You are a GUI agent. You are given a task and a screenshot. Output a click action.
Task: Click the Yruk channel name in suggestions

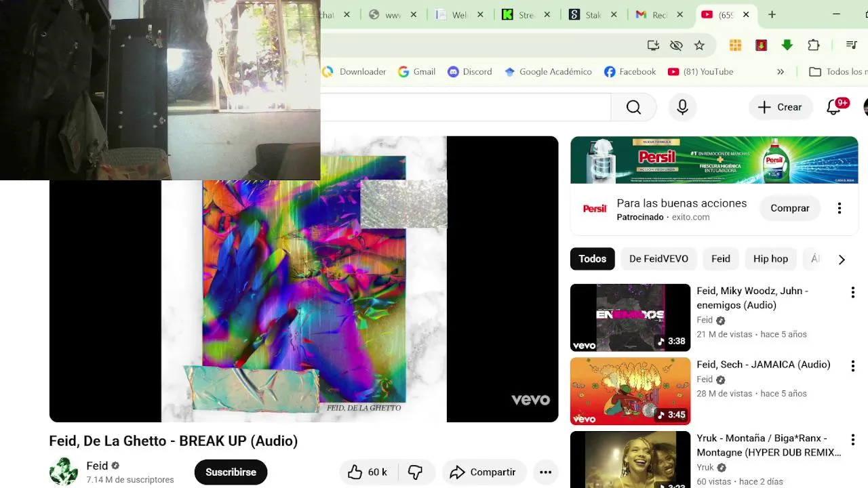coord(705,468)
